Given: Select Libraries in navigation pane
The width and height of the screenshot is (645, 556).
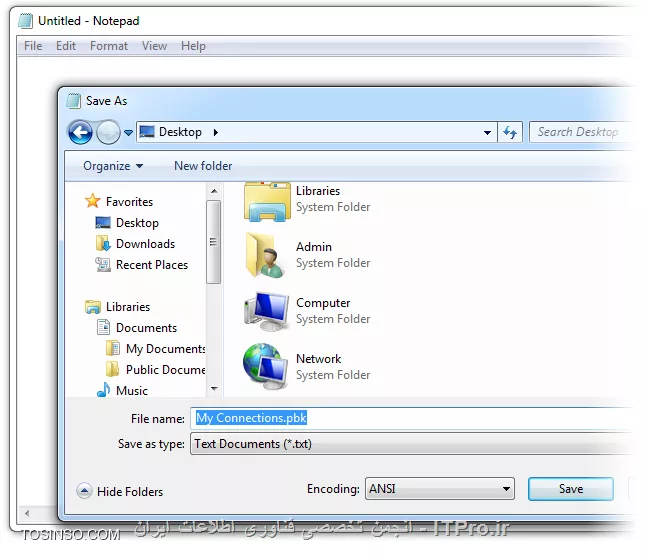Looking at the screenshot, I should [128, 307].
